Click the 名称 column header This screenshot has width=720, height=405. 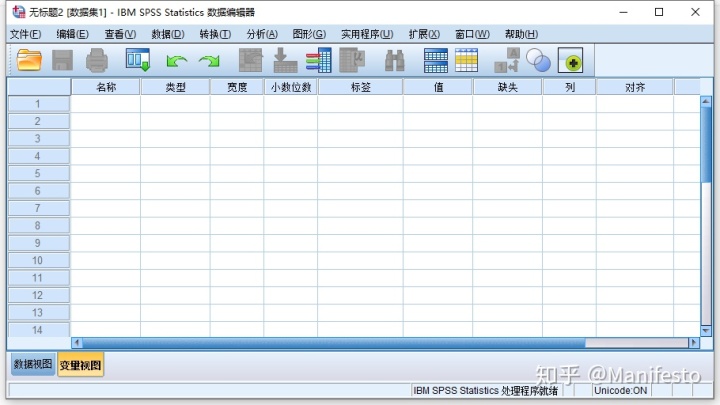[106, 87]
